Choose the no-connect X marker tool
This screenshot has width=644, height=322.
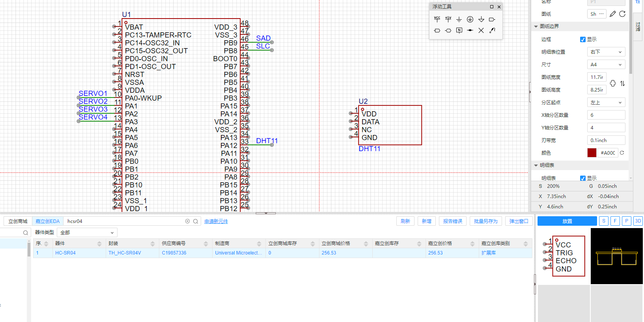[481, 30]
